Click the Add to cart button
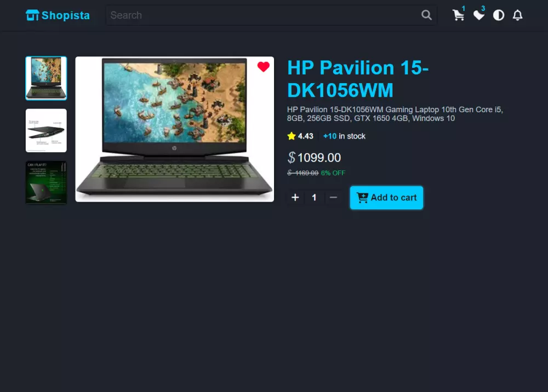 pos(386,198)
